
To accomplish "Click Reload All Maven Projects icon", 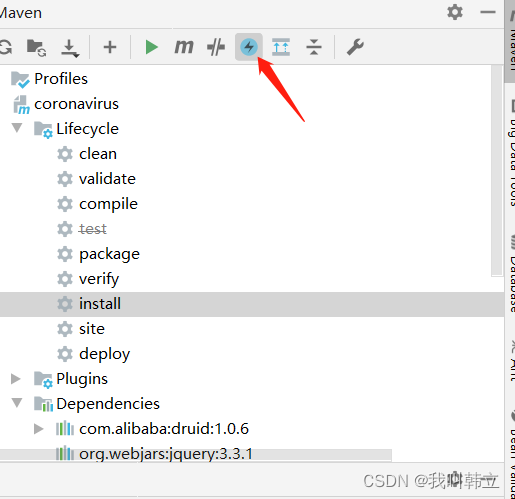I will point(6,47).
